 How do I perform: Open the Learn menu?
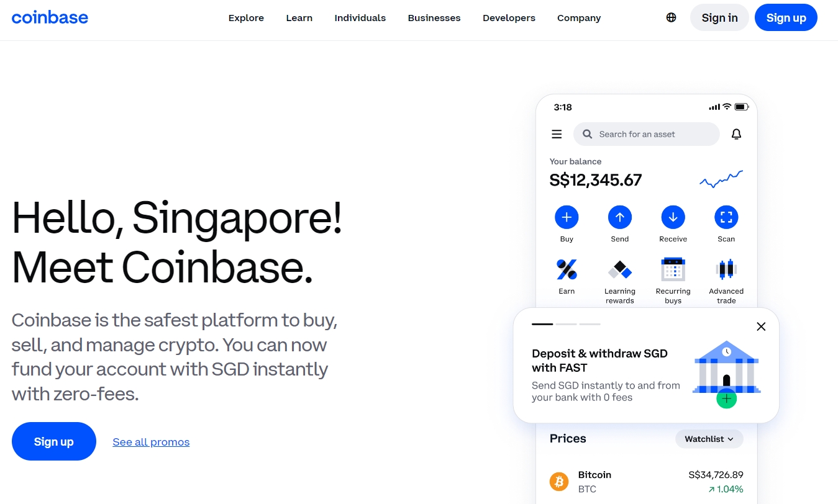pos(299,18)
